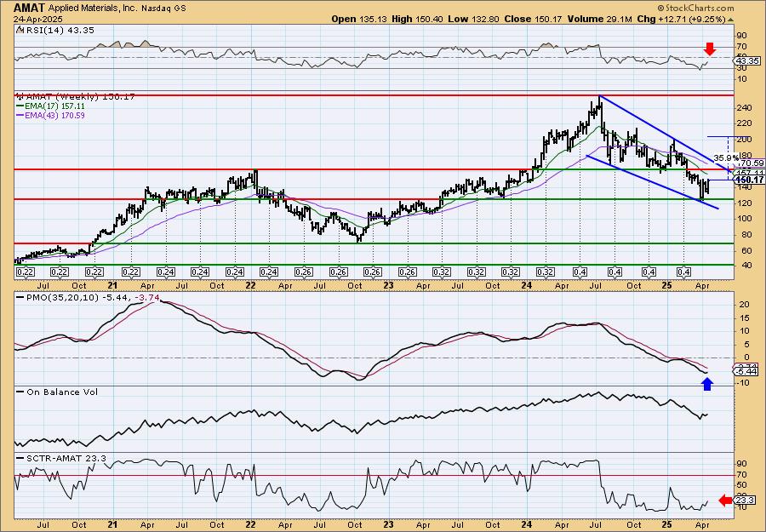The height and width of the screenshot is (532, 766).
Task: Click the 80 price axis label
Action: [741, 234]
